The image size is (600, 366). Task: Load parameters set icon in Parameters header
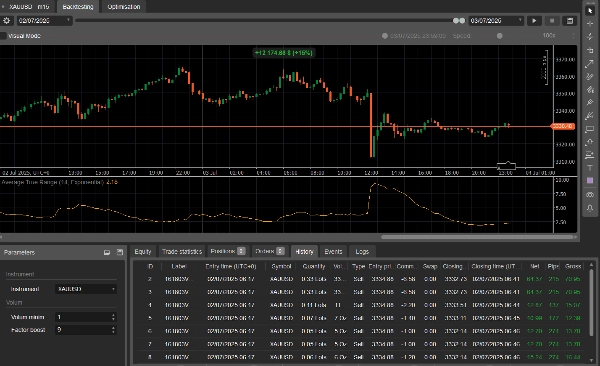107,252
